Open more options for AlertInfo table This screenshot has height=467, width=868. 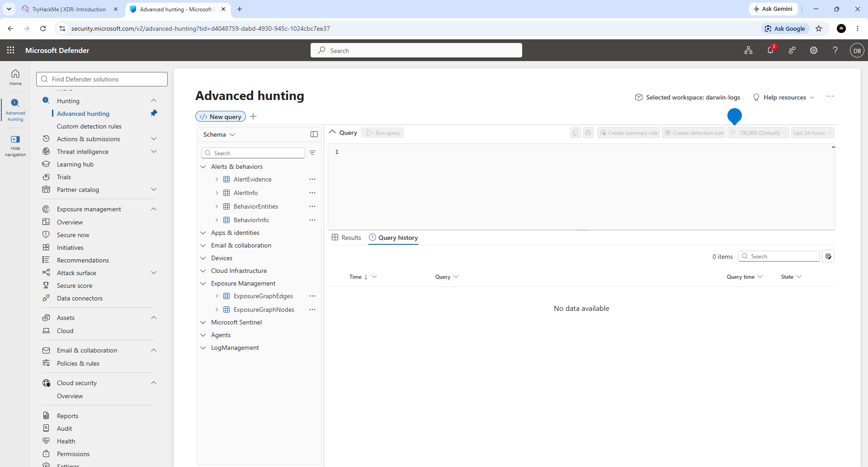312,193
